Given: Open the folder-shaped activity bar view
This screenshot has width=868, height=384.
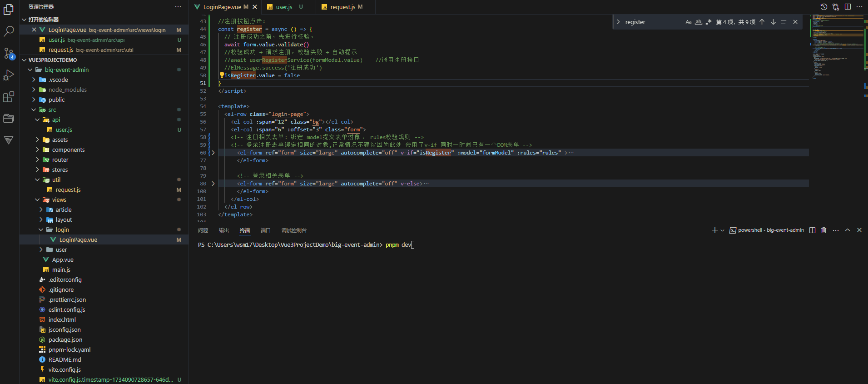Looking at the screenshot, I should click(x=9, y=118).
